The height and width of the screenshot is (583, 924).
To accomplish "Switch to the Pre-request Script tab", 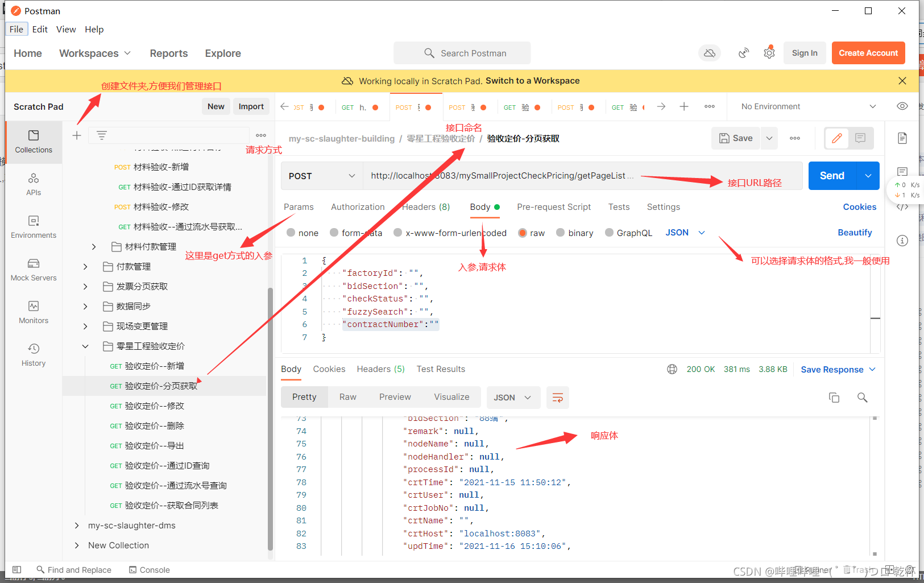I will [x=554, y=207].
